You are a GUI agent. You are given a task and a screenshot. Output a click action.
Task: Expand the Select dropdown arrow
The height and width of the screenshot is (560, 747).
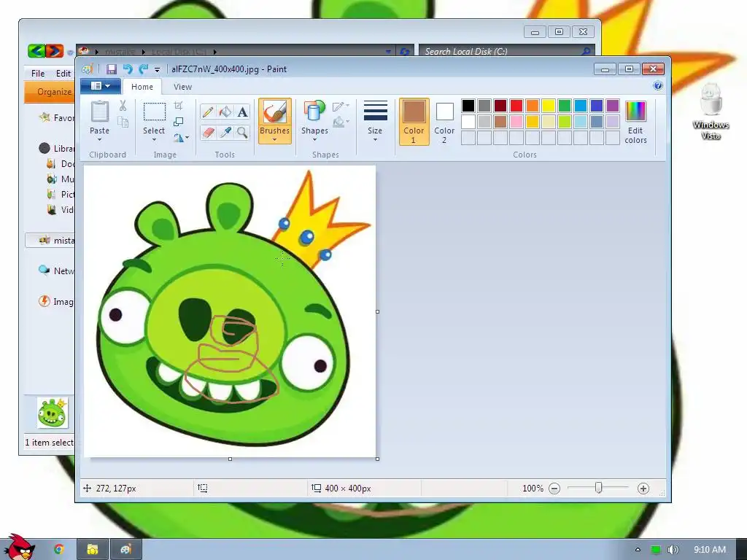pos(155,140)
